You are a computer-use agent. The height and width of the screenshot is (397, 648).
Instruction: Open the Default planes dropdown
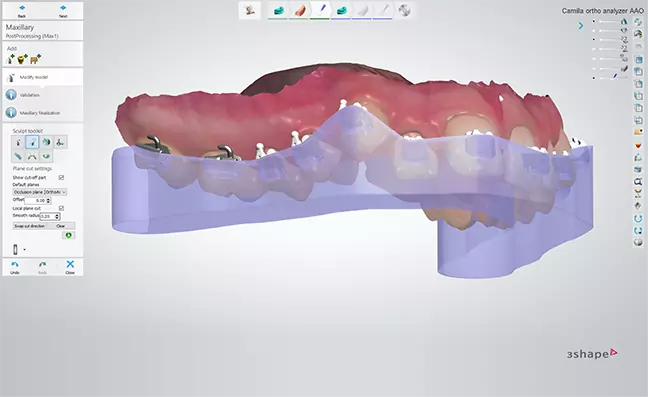point(40,192)
